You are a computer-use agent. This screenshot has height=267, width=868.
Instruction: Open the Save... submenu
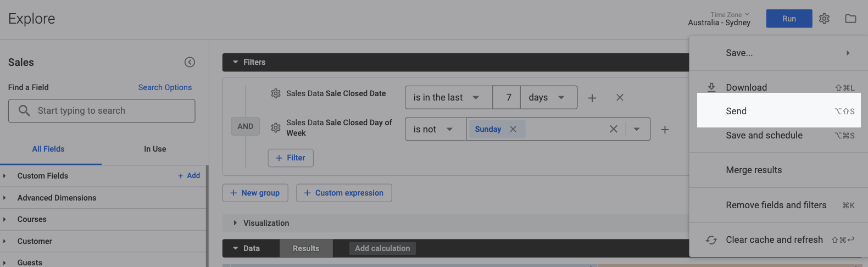coord(778,53)
